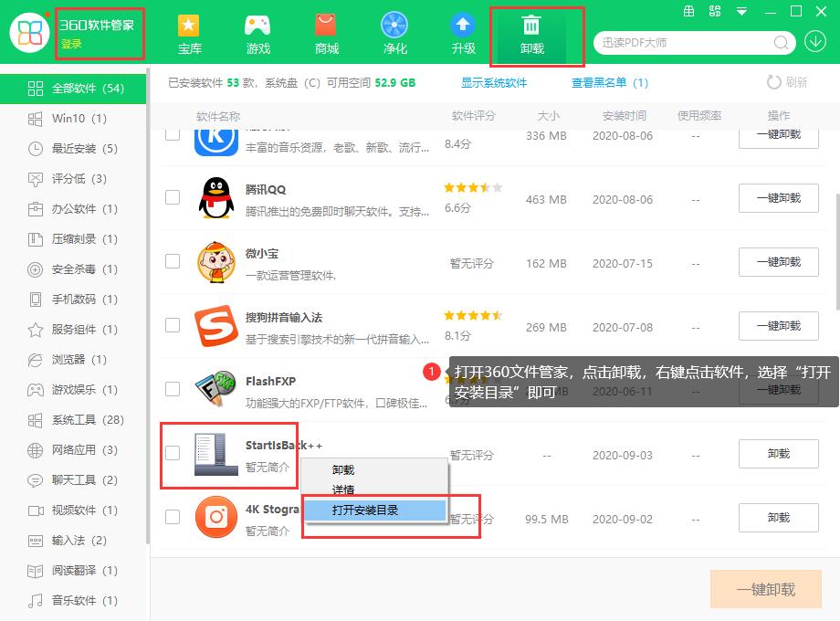Select the 办公软件 (1) category
The image size is (840, 621).
73,209
